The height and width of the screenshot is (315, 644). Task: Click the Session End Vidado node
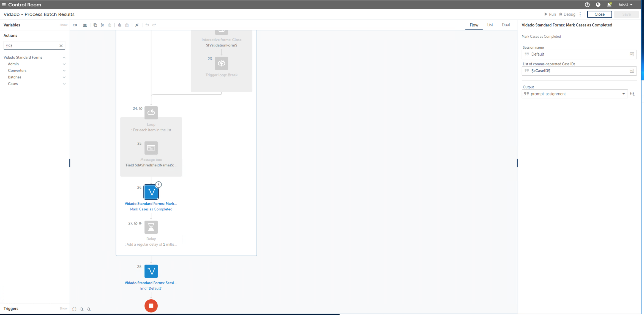click(151, 271)
